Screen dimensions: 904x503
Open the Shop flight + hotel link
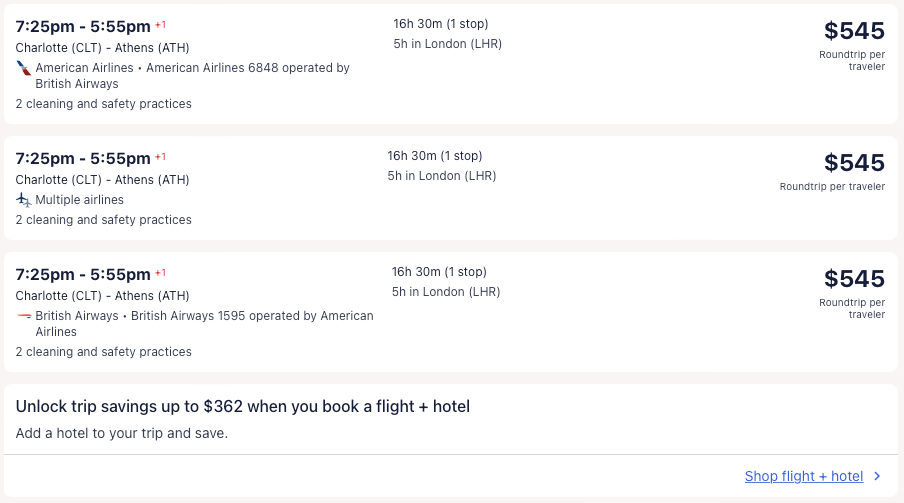tap(803, 477)
